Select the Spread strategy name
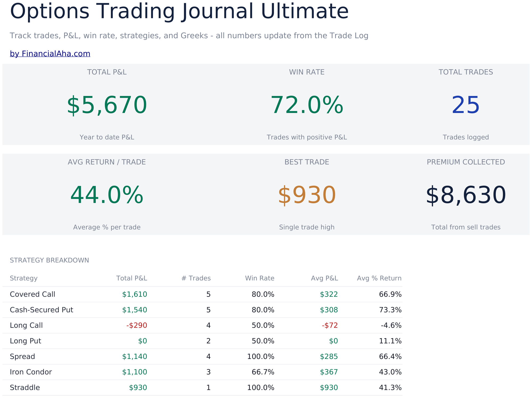The height and width of the screenshot is (398, 532). click(22, 357)
